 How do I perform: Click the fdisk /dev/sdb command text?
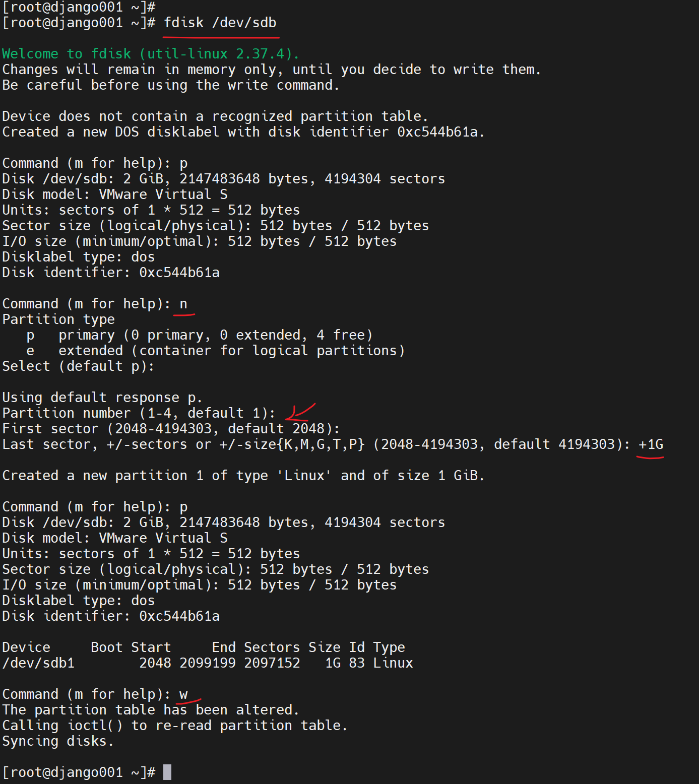(x=220, y=23)
